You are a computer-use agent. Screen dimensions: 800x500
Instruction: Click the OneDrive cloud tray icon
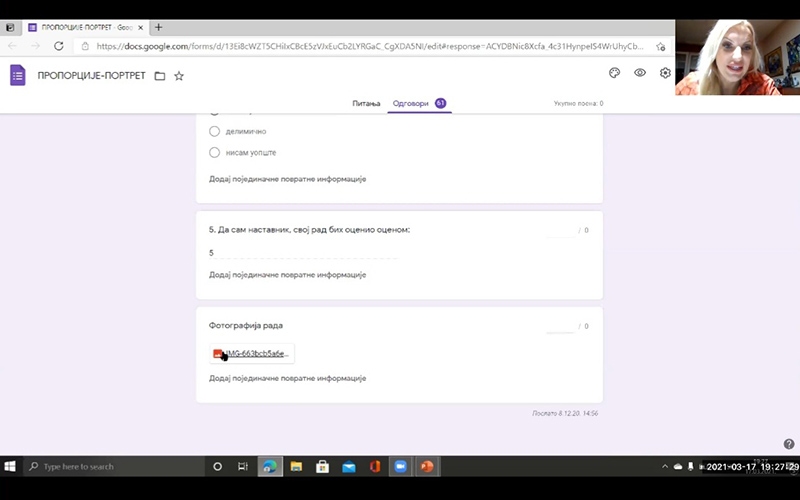pyautogui.click(x=678, y=466)
